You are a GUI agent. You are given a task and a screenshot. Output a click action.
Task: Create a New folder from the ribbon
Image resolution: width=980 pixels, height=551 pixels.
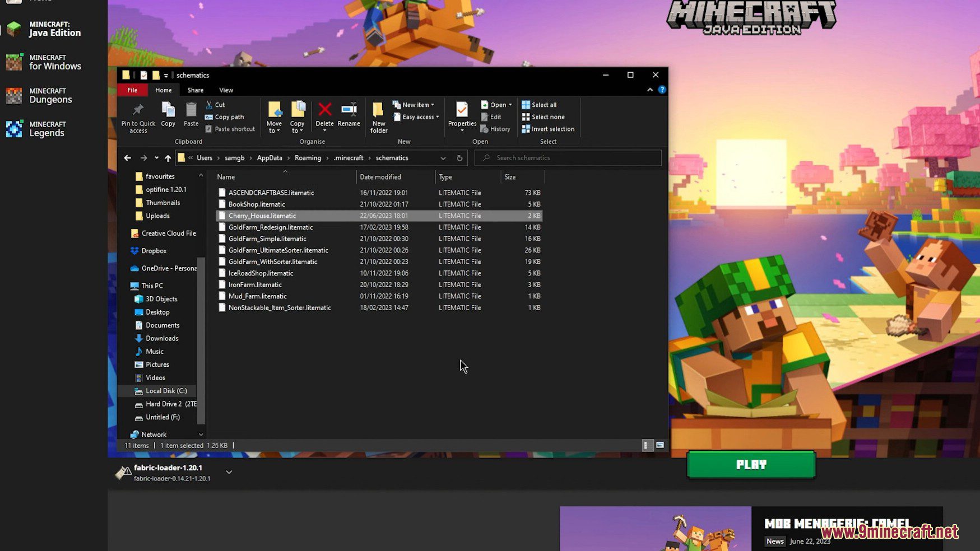[x=379, y=117]
